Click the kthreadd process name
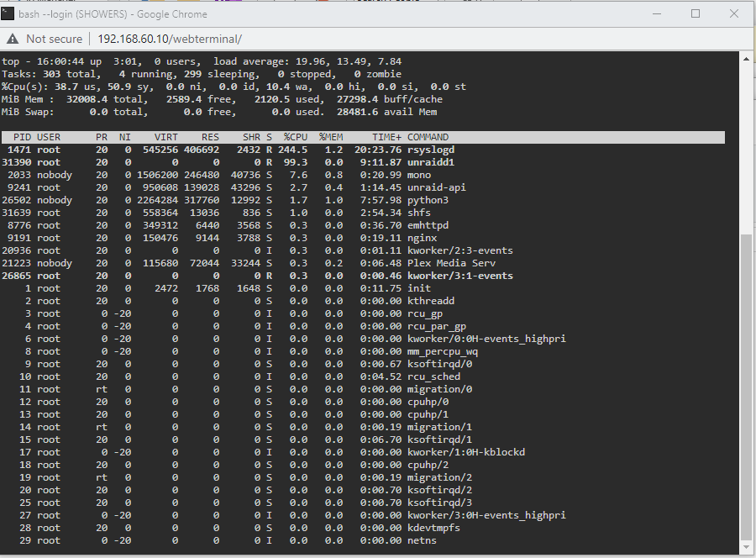Viewport: 756px width, 558px height. 431,301
